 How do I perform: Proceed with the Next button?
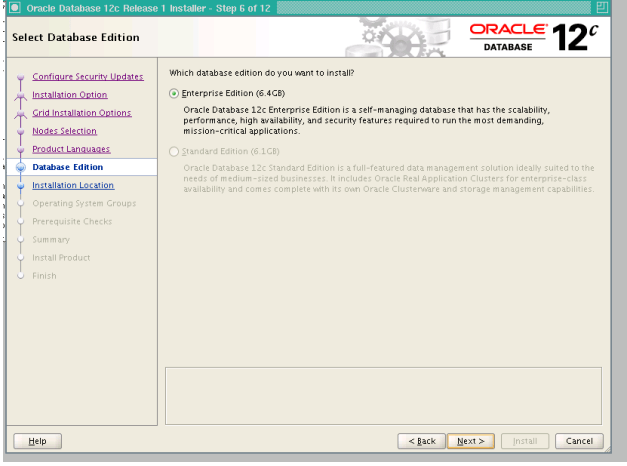click(471, 441)
